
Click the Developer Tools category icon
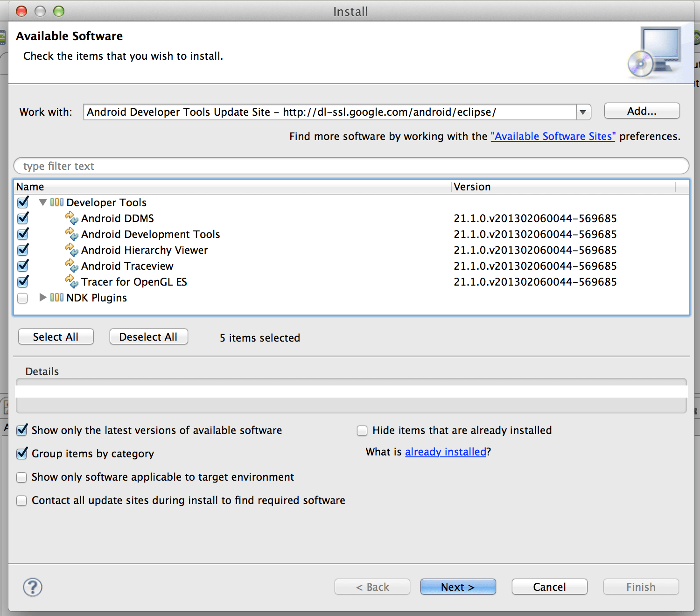(x=56, y=202)
